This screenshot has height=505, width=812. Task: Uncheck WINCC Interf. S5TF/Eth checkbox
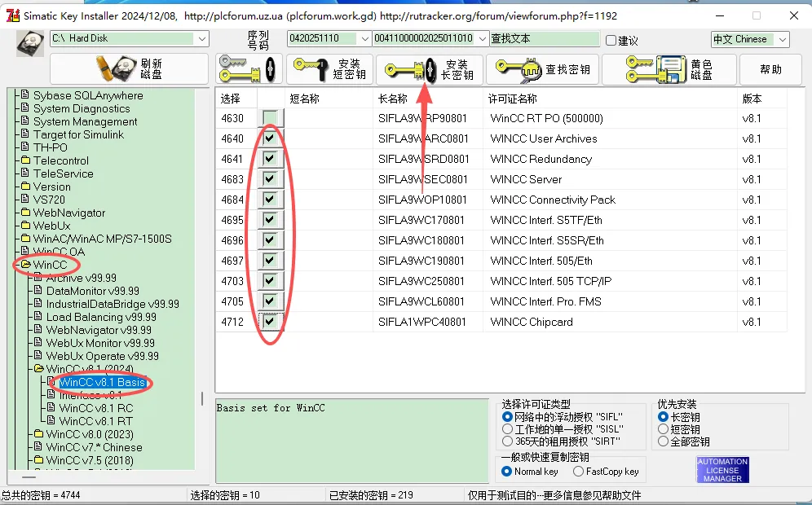[270, 219]
